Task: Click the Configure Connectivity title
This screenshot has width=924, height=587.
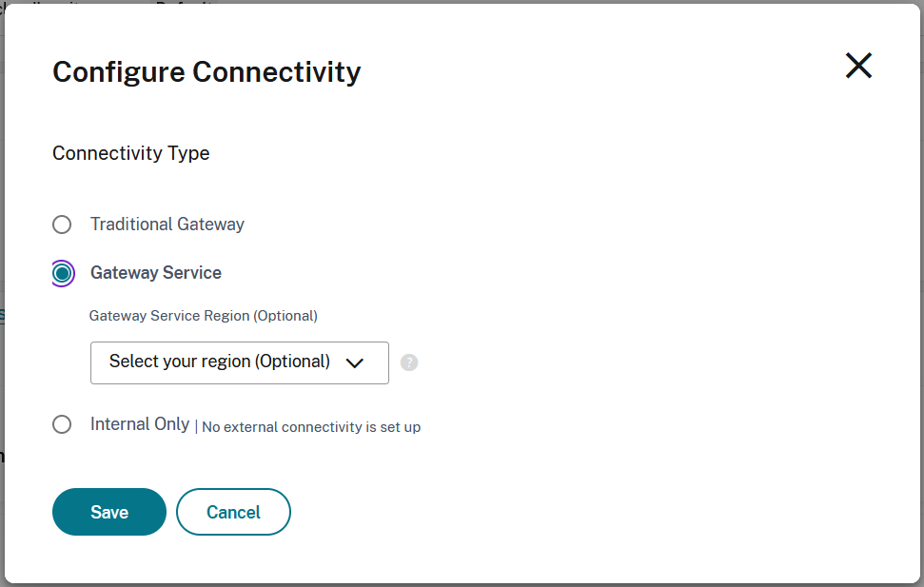Action: tap(207, 71)
